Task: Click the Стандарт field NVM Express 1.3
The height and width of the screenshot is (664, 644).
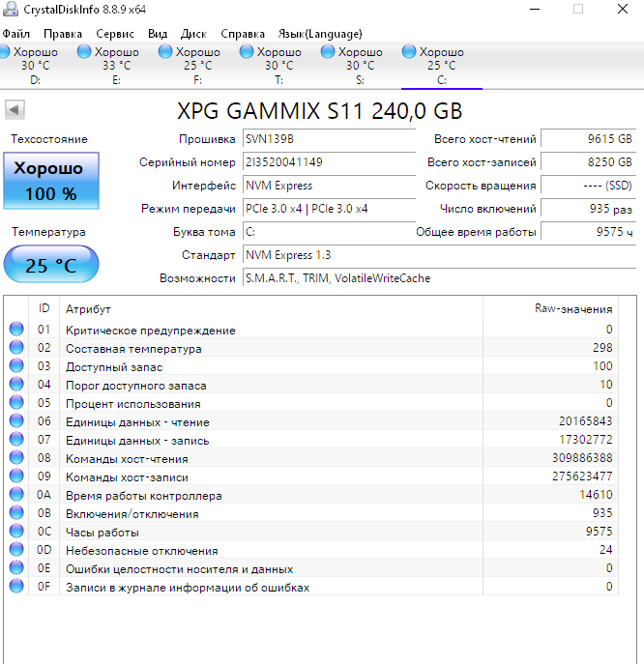Action: pos(439,255)
